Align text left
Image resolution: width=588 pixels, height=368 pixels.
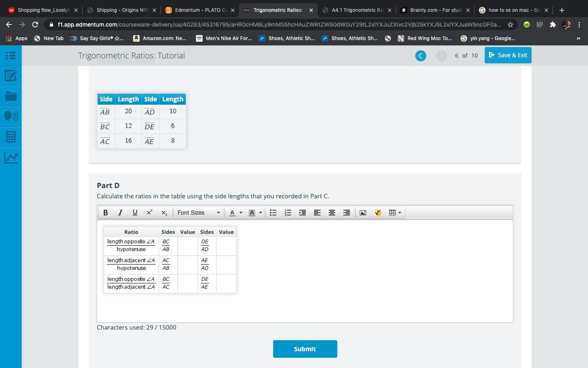[x=317, y=213]
